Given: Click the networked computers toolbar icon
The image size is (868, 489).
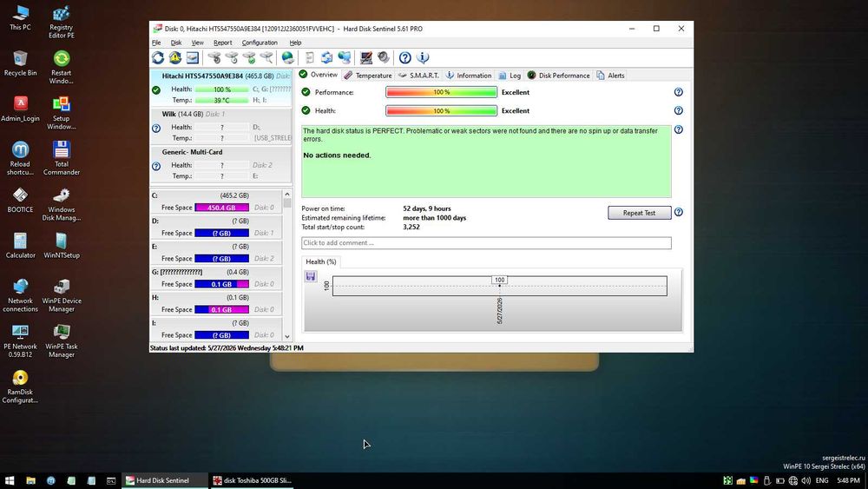Looking at the screenshot, I should [x=345, y=57].
